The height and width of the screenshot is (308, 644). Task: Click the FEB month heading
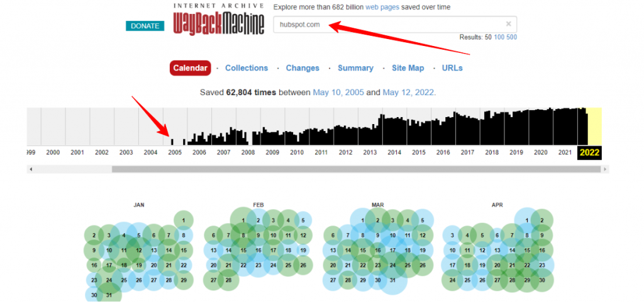(x=258, y=204)
